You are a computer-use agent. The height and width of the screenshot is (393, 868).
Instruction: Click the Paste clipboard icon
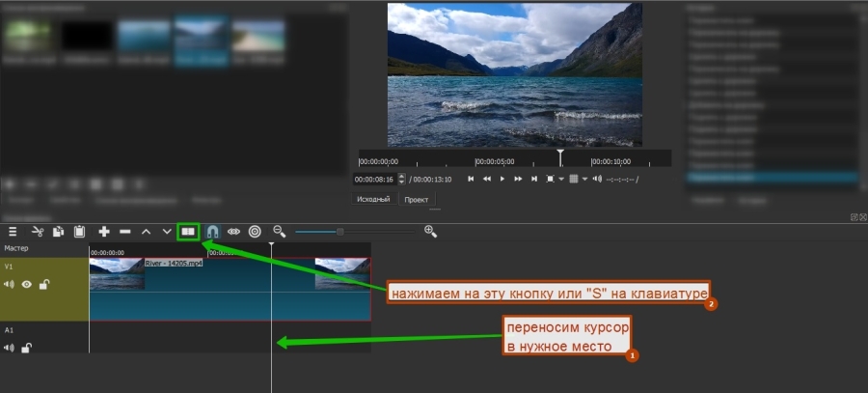point(79,232)
